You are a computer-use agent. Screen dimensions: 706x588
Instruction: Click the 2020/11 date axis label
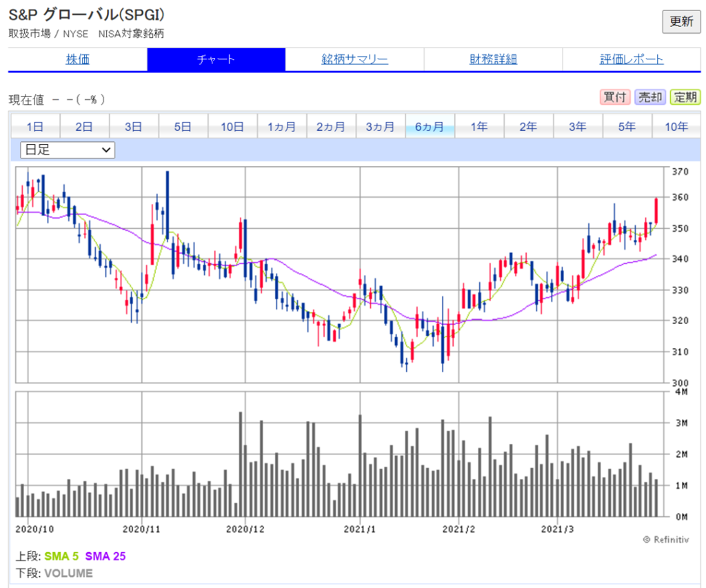pyautogui.click(x=141, y=529)
